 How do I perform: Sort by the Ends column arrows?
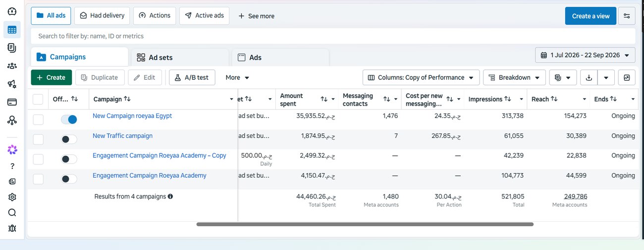[613, 99]
